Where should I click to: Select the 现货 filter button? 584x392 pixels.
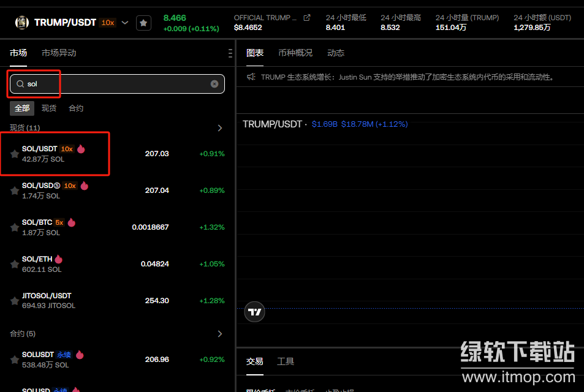(49, 108)
